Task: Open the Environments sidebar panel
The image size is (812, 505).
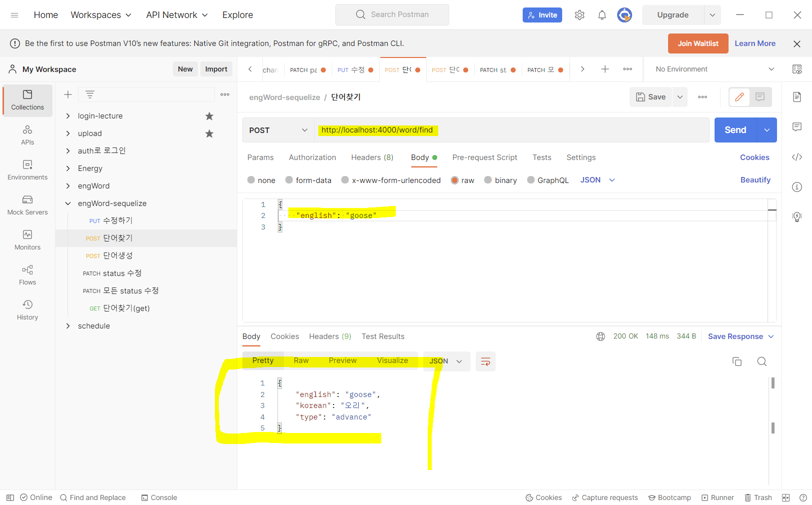Action: pos(27,170)
